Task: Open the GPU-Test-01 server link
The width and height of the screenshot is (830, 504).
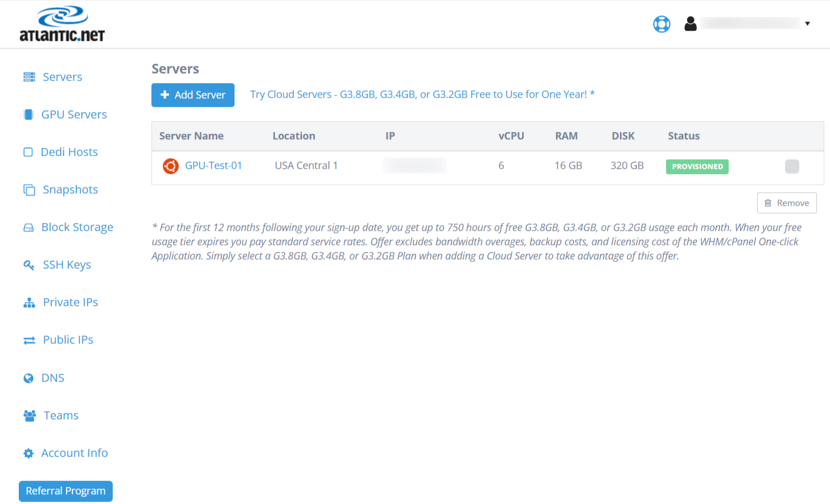Action: point(213,166)
